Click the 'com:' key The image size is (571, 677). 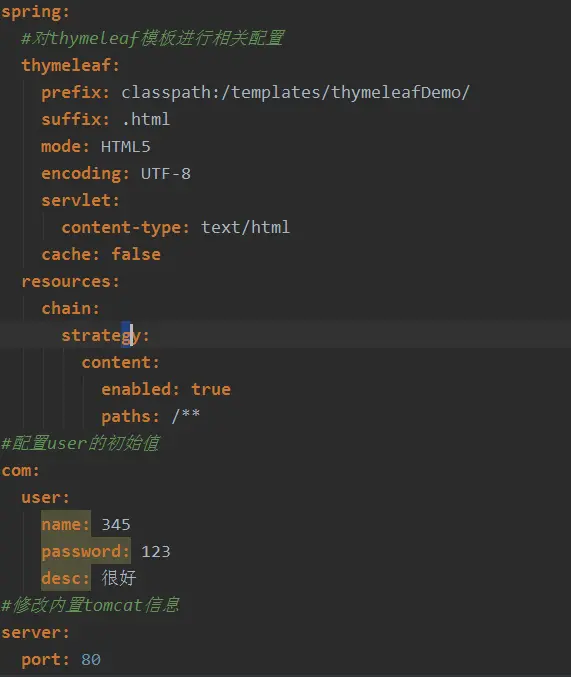[20, 471]
